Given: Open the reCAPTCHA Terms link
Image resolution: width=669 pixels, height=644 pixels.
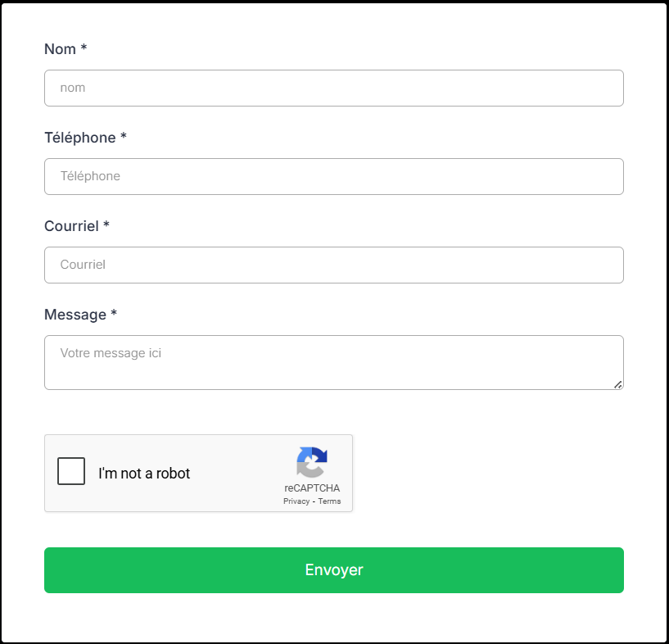Looking at the screenshot, I should click(330, 501).
